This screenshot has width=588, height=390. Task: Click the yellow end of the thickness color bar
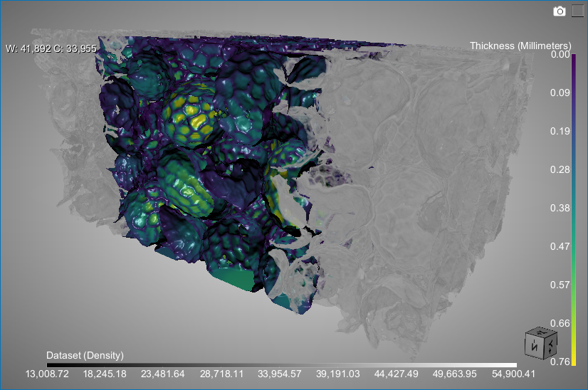[x=573, y=356]
